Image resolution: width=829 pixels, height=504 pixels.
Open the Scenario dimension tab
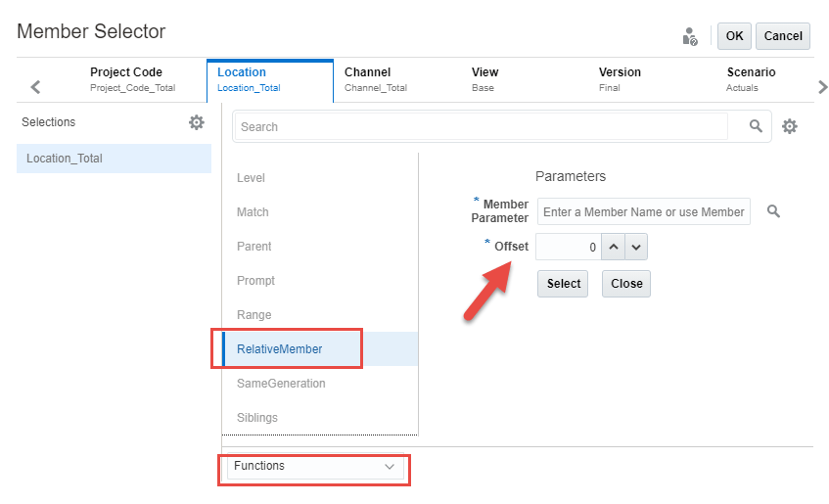(751, 78)
